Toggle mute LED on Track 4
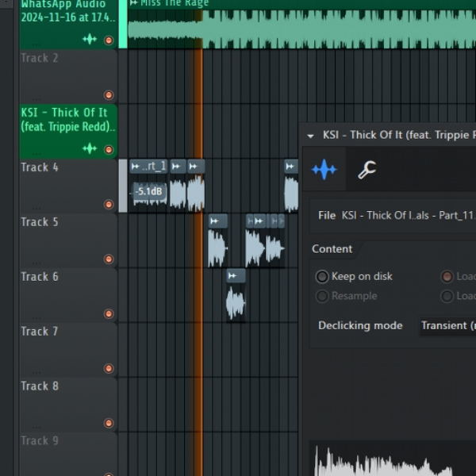 pos(109,205)
